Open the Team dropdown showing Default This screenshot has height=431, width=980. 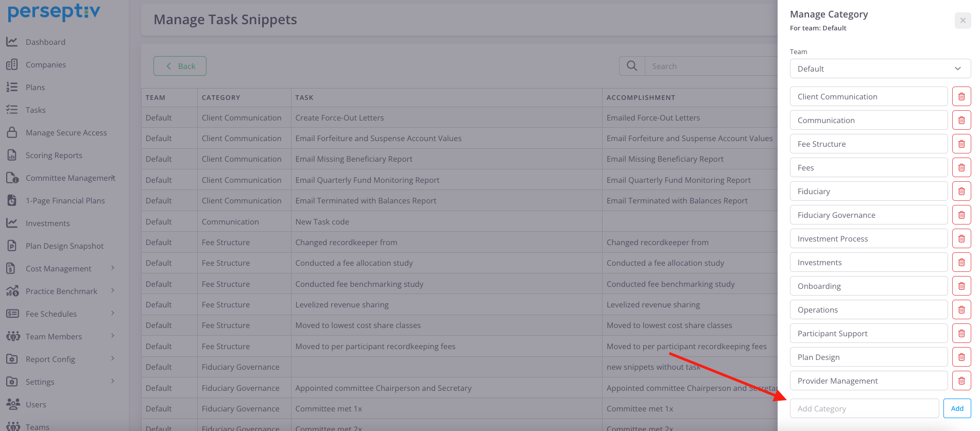pyautogui.click(x=880, y=68)
